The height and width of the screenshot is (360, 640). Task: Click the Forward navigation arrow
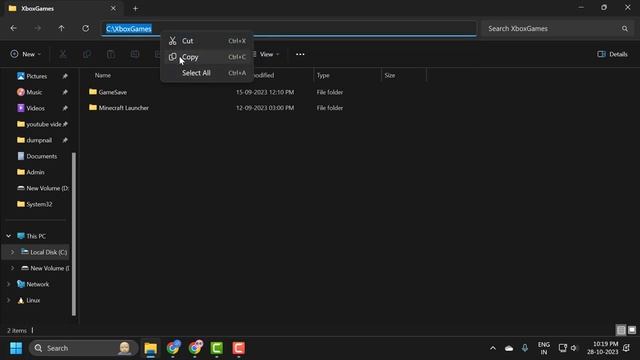point(38,29)
